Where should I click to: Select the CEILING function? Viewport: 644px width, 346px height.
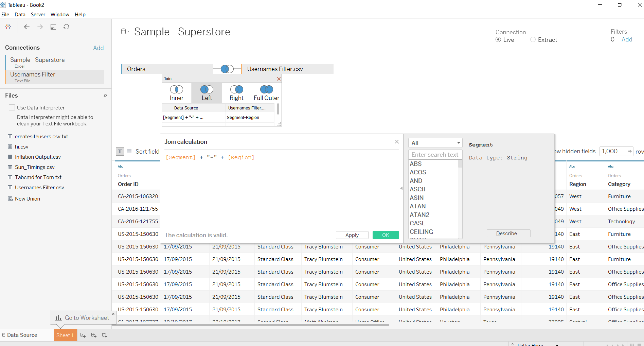[x=421, y=232]
